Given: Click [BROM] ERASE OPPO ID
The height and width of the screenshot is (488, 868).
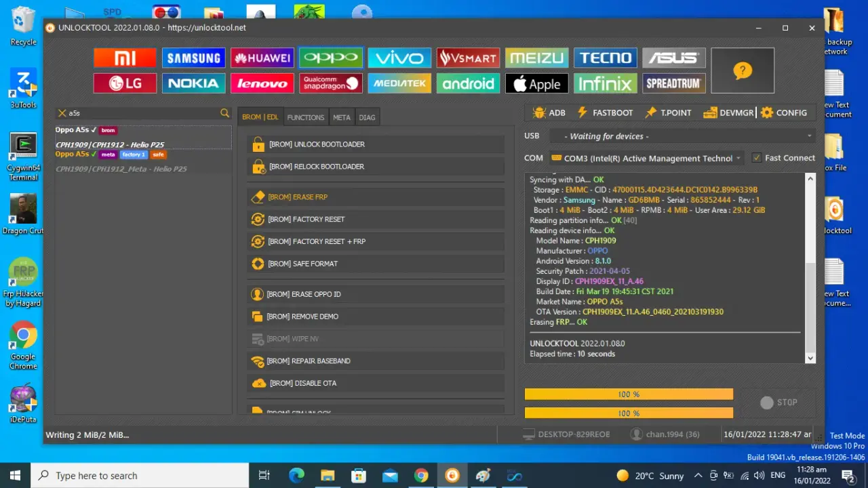Looking at the screenshot, I should click(x=376, y=295).
